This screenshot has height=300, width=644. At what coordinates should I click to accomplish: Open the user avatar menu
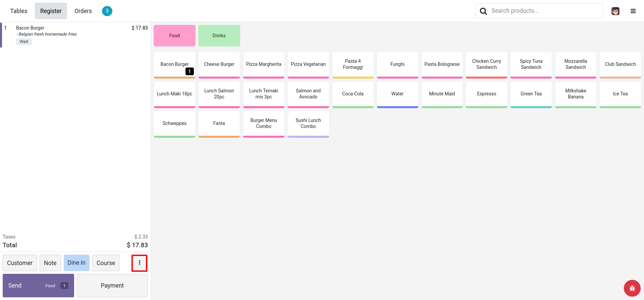(615, 11)
